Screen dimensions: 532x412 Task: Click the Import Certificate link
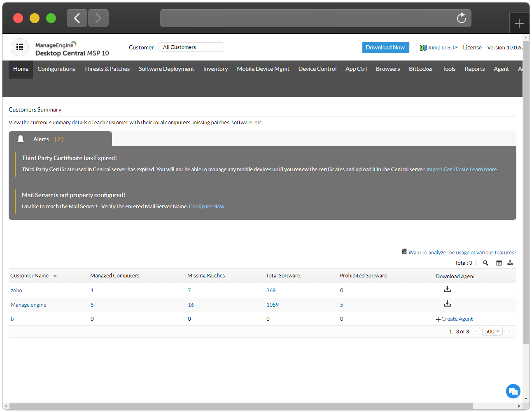[447, 170]
